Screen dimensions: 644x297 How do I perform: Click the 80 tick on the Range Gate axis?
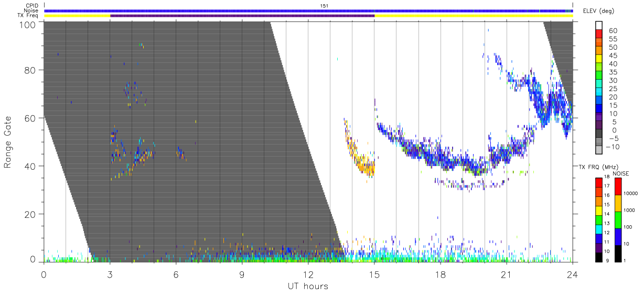[29, 70]
